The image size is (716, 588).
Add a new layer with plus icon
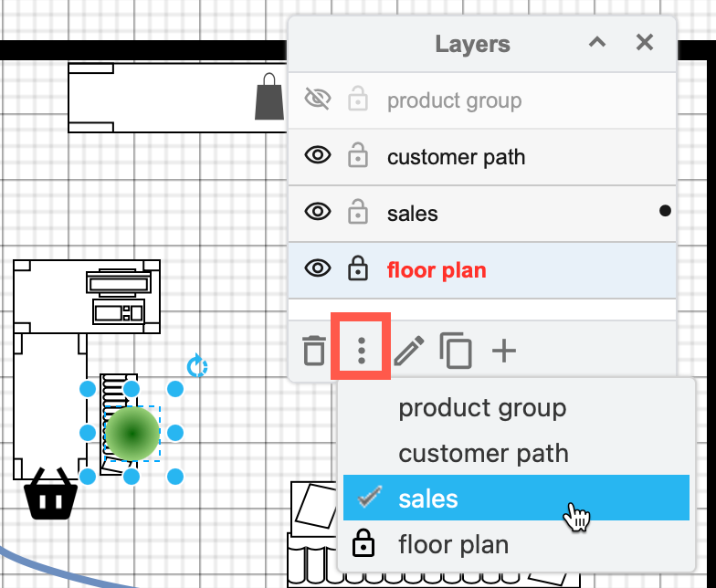pos(504,351)
